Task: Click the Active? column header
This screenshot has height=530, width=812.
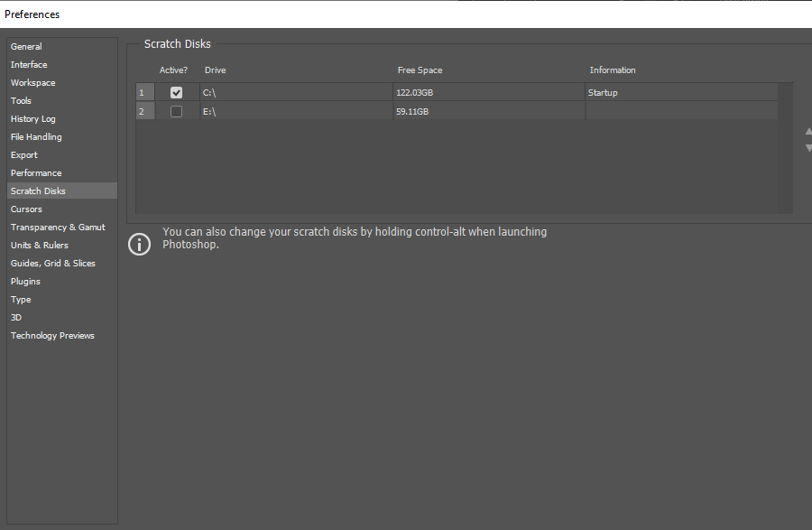Action: (173, 70)
